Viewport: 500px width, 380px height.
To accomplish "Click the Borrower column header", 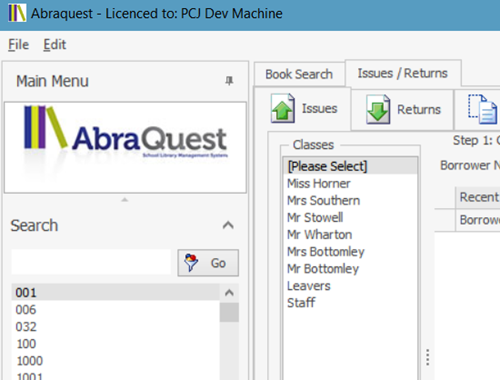I will tap(478, 220).
